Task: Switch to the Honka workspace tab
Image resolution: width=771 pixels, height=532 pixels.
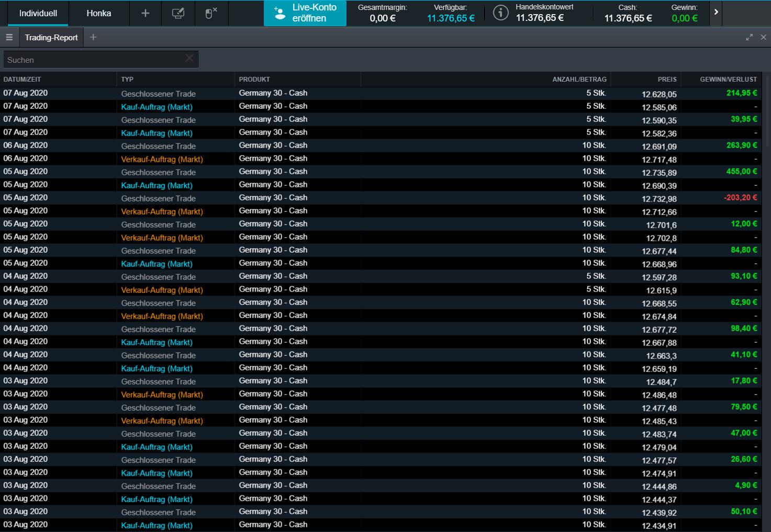Action: point(99,13)
